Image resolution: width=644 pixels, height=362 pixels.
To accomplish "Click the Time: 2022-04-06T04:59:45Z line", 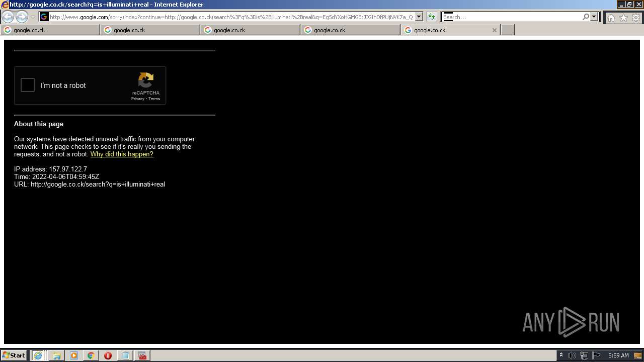I will (x=56, y=177).
